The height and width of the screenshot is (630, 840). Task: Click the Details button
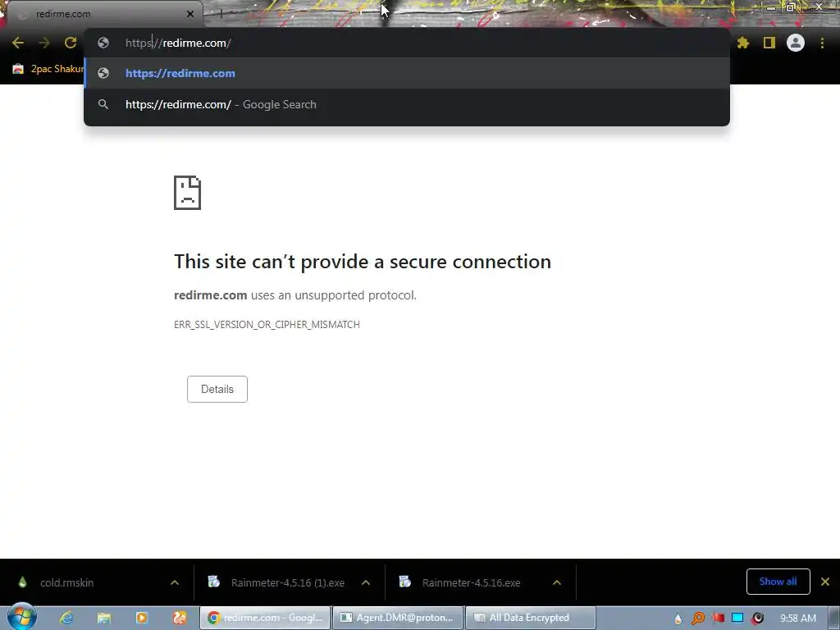click(217, 389)
